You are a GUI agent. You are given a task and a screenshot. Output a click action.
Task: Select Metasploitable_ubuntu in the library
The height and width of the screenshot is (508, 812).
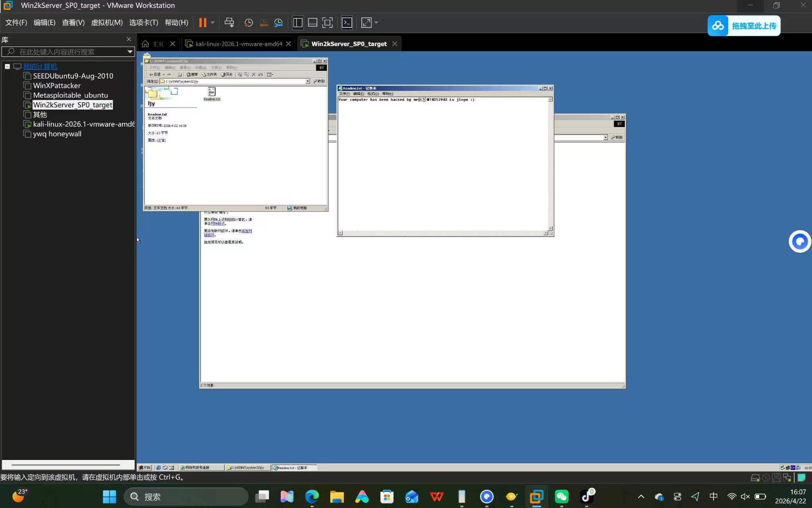[x=70, y=95]
